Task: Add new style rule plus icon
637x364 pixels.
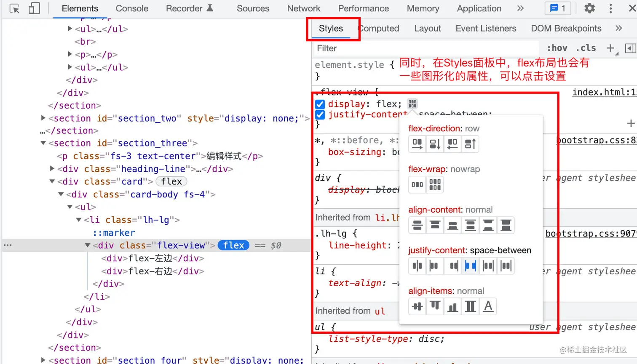Action: click(x=610, y=48)
